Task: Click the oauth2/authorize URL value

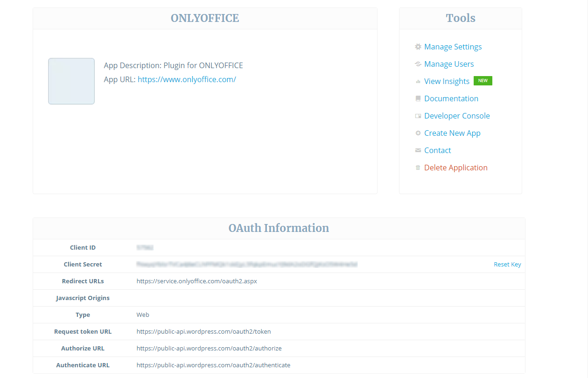Action: (209, 348)
